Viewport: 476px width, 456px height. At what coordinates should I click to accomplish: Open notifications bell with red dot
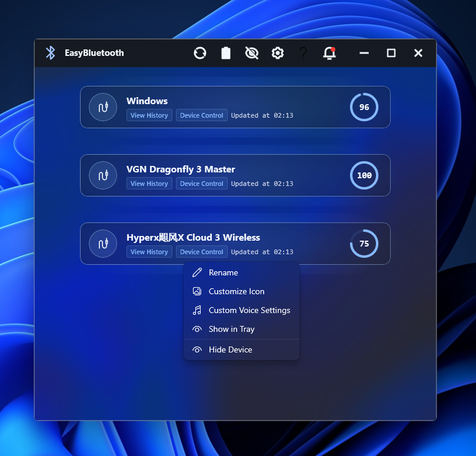tap(329, 53)
